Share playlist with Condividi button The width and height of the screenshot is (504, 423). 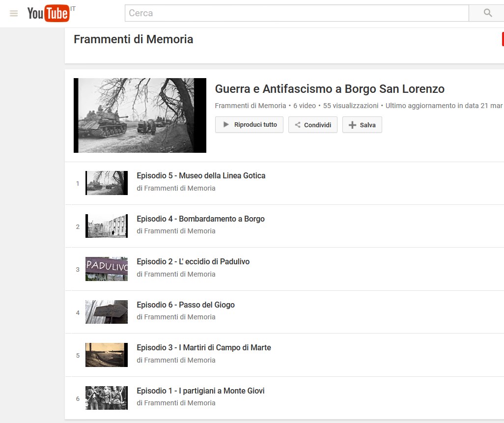tap(313, 125)
